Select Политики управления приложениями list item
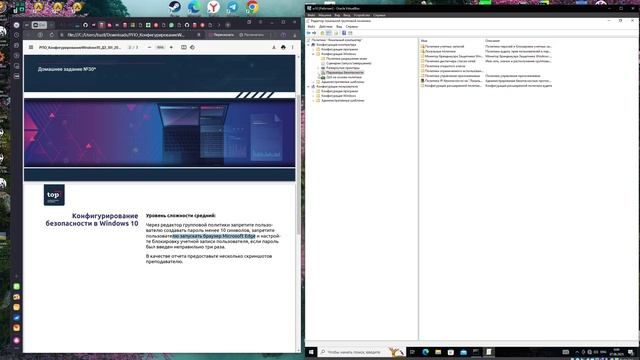This screenshot has width=640, height=360. [452, 76]
